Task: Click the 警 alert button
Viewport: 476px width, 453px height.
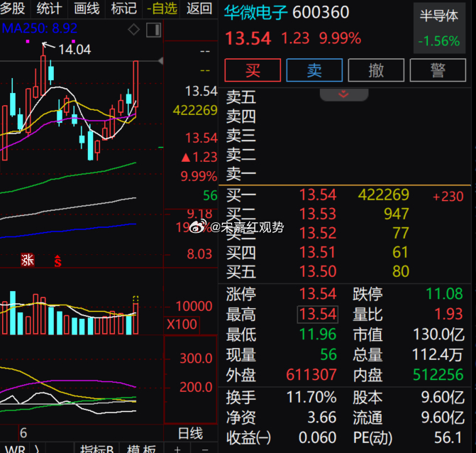Action: [x=438, y=70]
